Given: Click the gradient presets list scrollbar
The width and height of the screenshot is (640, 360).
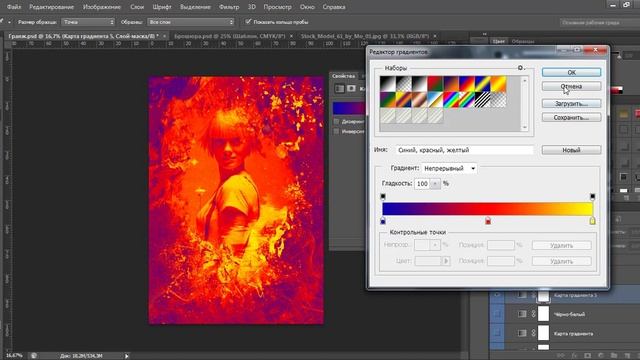Looking at the screenshot, I should point(525,104).
